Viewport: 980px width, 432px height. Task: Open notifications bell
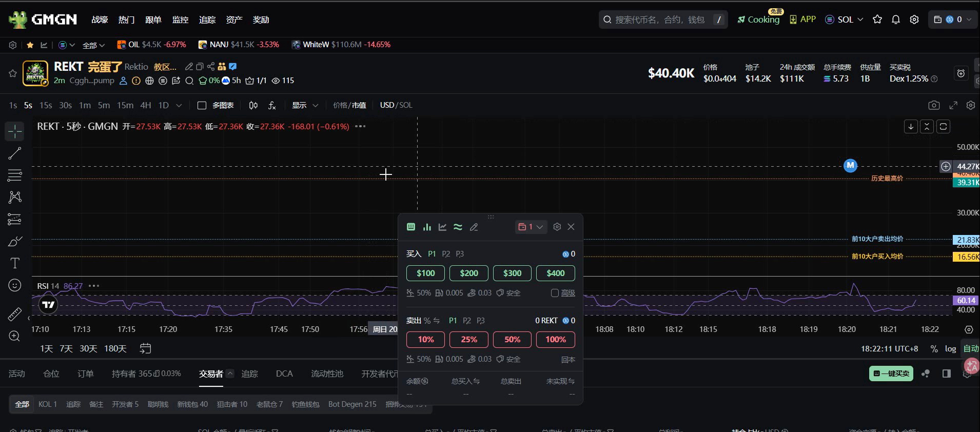[896, 19]
